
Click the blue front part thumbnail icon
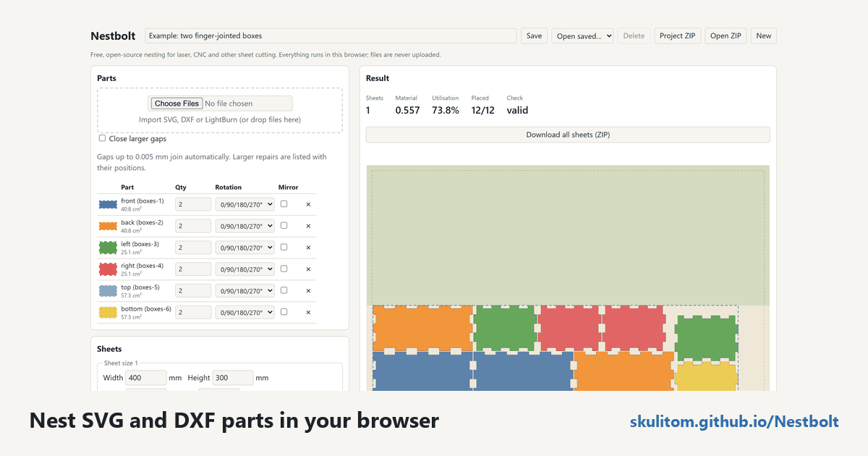108,205
